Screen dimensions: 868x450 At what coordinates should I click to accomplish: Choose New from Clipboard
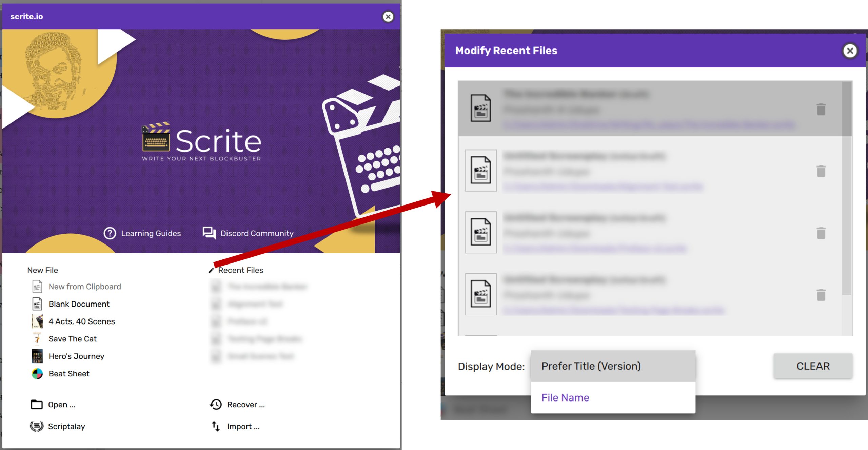[x=85, y=287]
